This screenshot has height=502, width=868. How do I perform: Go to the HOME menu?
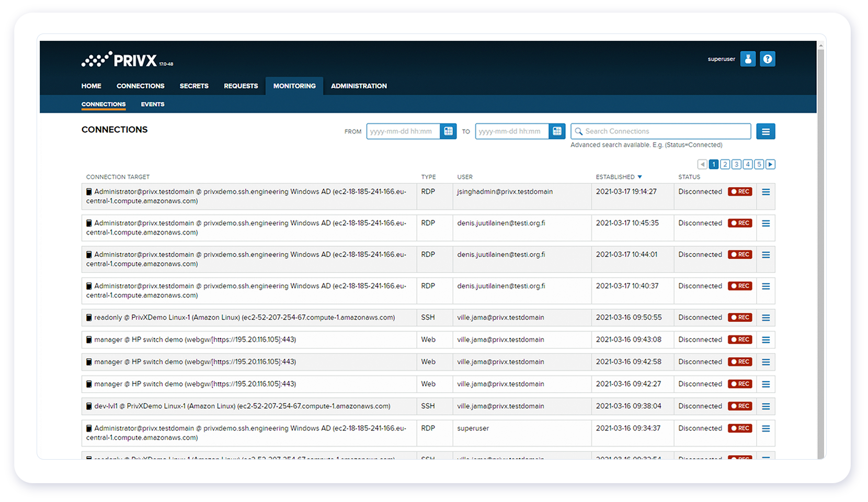pyautogui.click(x=92, y=86)
